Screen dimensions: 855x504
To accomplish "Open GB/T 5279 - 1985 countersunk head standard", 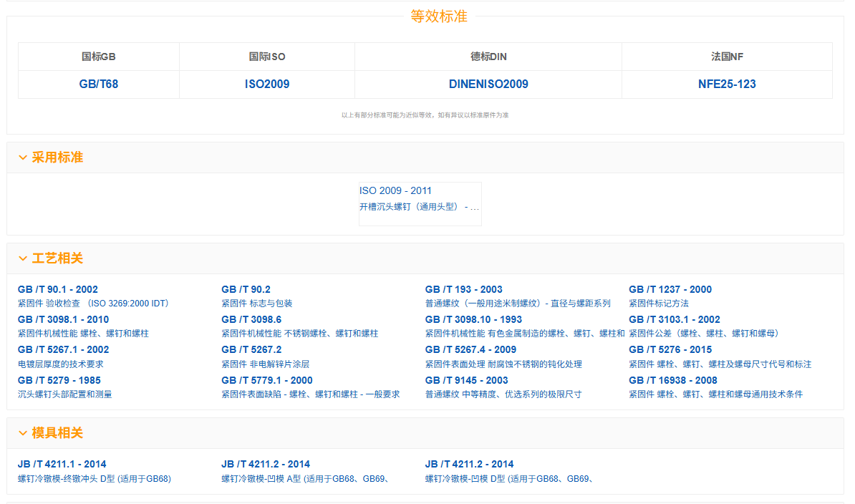I will (x=59, y=380).
